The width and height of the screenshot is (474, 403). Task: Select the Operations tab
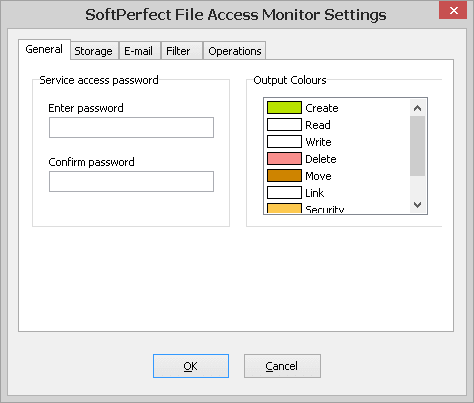coord(235,51)
